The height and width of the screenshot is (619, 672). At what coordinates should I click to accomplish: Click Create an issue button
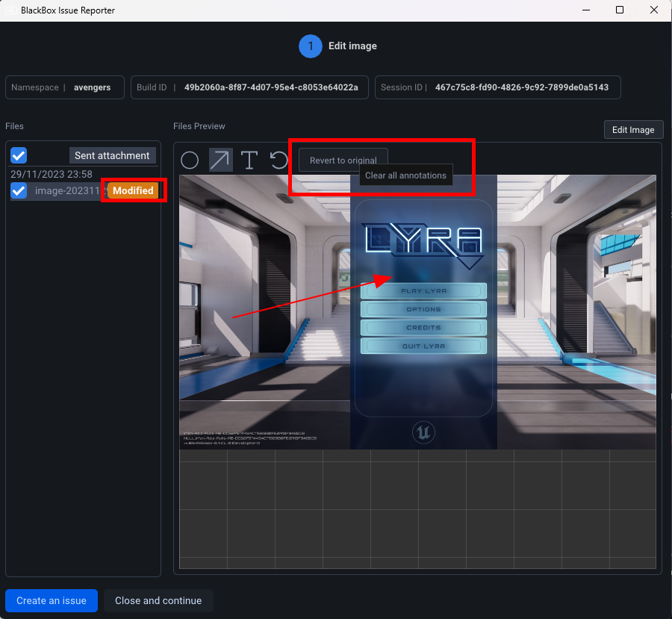click(52, 600)
